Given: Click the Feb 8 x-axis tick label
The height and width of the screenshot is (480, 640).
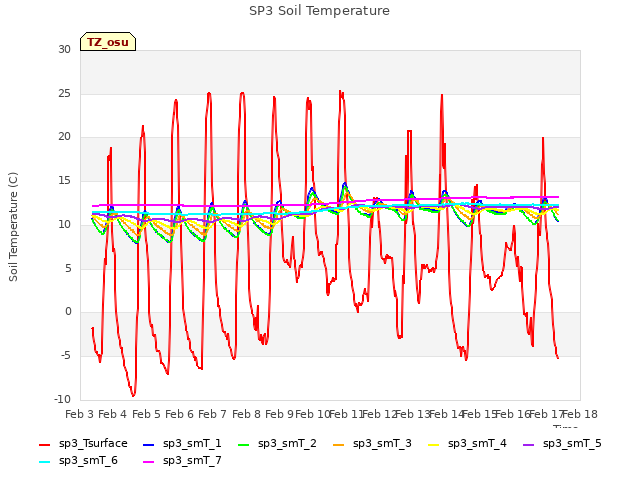Looking at the screenshot, I should click(x=246, y=414).
